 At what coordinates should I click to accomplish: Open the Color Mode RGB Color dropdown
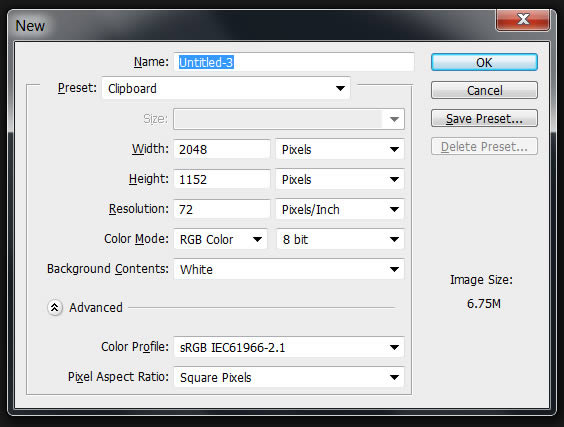pyautogui.click(x=220, y=239)
